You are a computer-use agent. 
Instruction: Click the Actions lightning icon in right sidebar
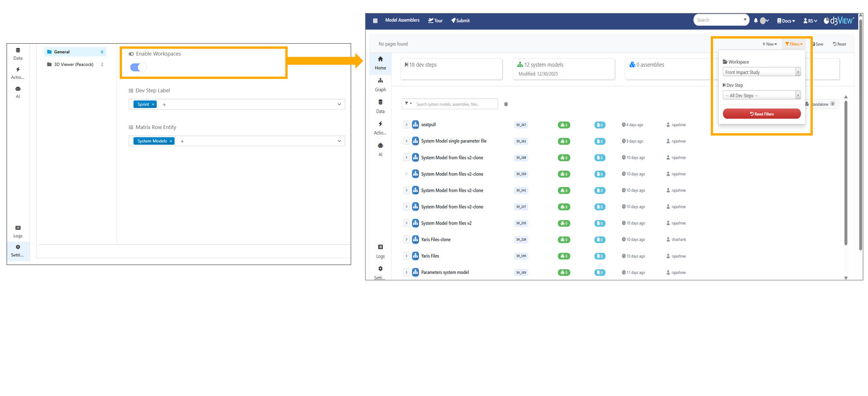point(380,128)
